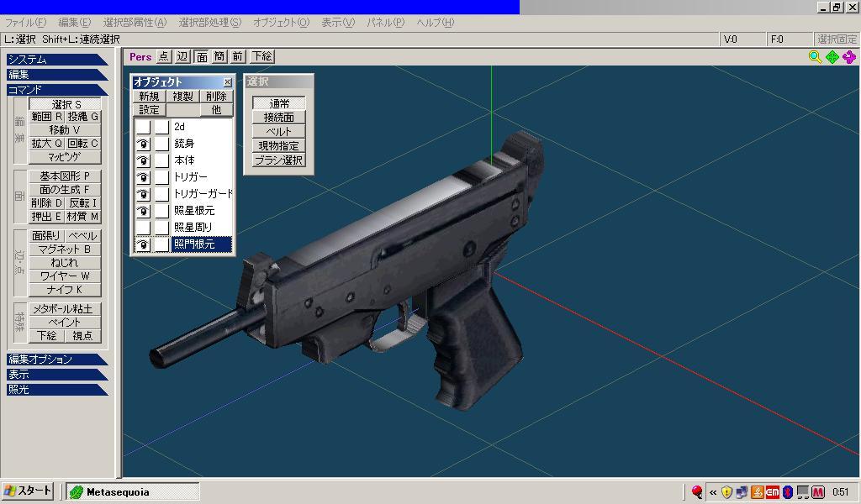The height and width of the screenshot is (504, 861).
Task: Click the red balloon icon on taskbar
Action: (x=697, y=492)
